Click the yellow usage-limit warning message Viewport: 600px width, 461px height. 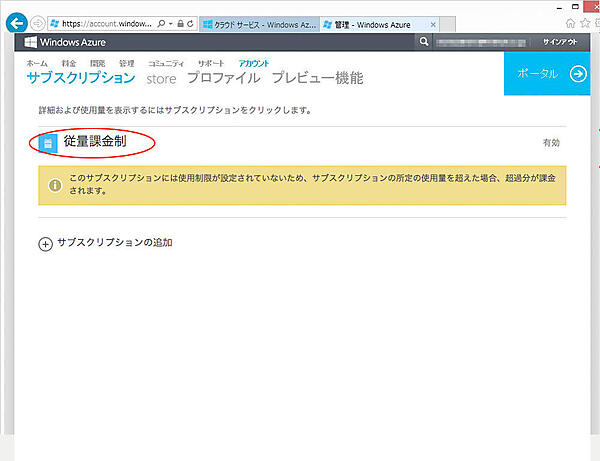tap(302, 185)
